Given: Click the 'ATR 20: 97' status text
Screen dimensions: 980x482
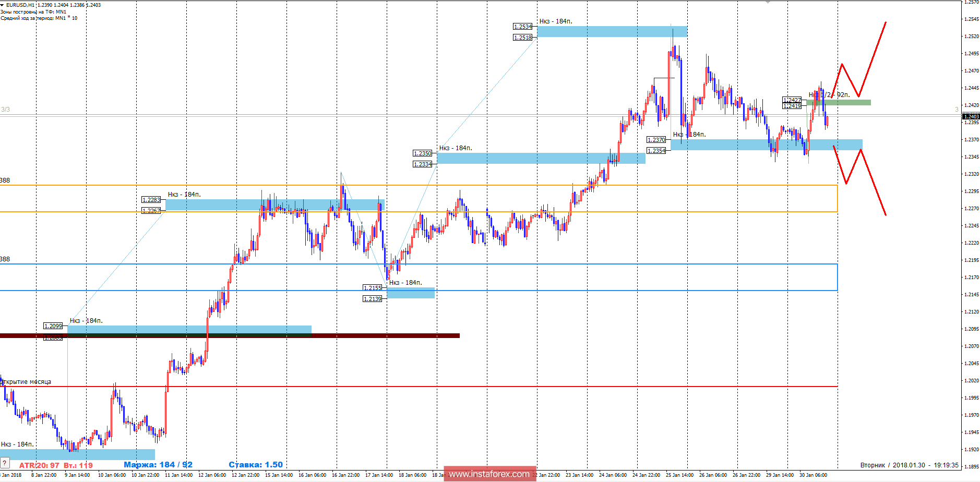Looking at the screenshot, I should 38,463.
